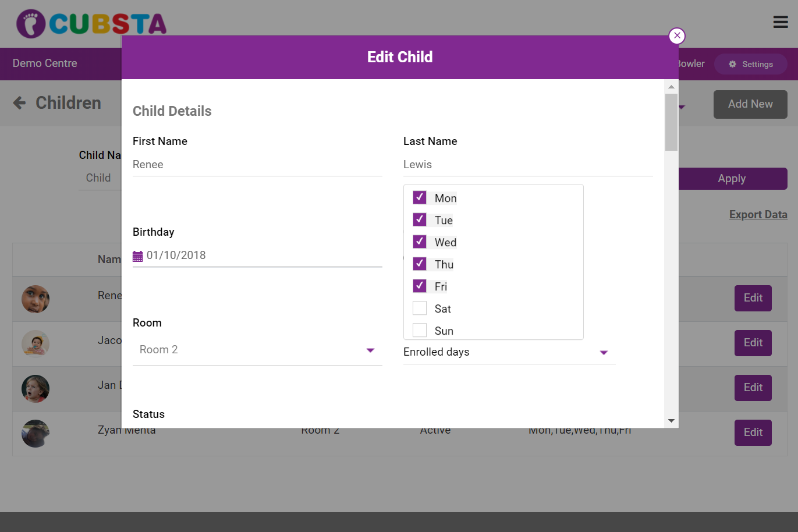798x532 pixels.
Task: Open the filter dropdown left of Add New
Action: coord(682,107)
